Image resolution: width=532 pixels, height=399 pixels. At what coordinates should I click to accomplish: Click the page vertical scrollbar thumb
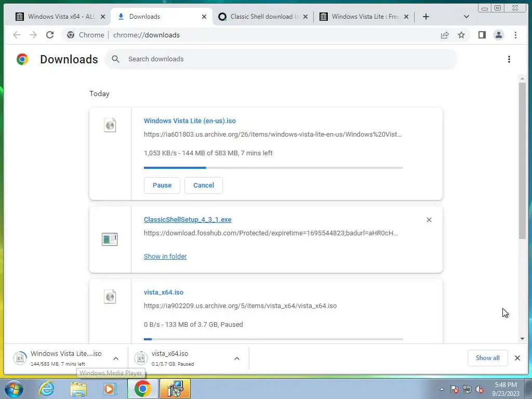tap(522, 161)
